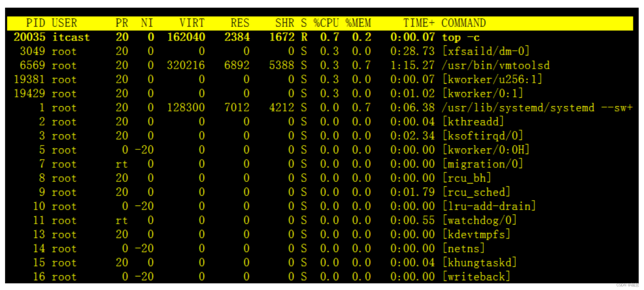Click VIRT value 128300
This screenshot has height=290, width=644.
pyautogui.click(x=186, y=108)
